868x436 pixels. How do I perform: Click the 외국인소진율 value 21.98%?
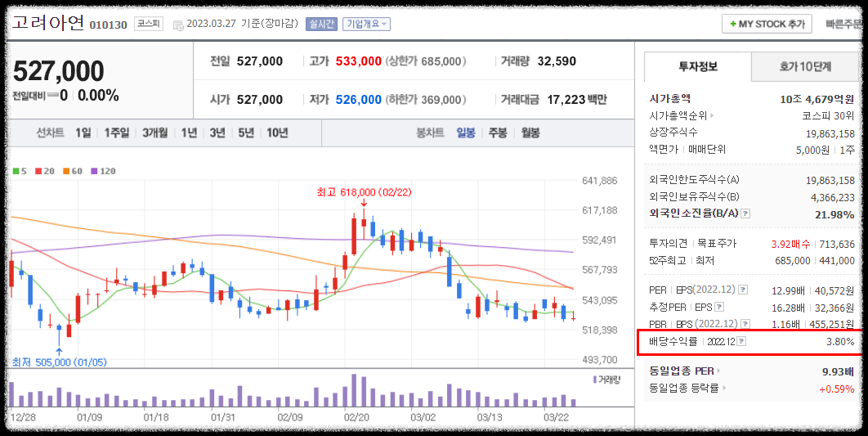click(834, 214)
